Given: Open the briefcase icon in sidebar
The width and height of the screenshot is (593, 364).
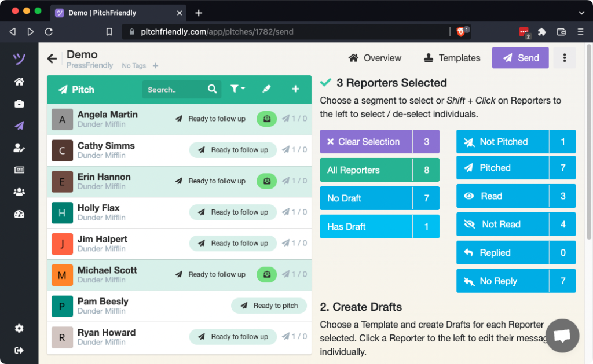Looking at the screenshot, I should pyautogui.click(x=19, y=104).
